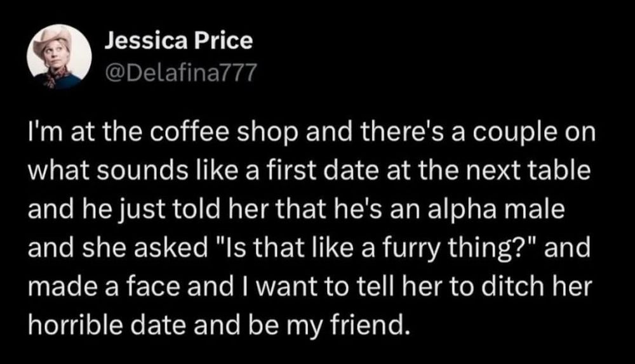Click the tweet's first line about coffee shop
635x364 pixels.
[x=309, y=136]
